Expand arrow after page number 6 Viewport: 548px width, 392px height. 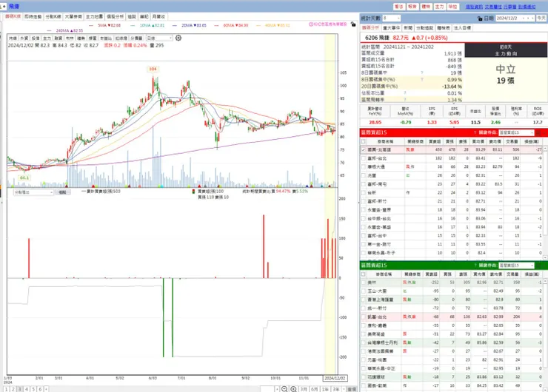pos(46,389)
